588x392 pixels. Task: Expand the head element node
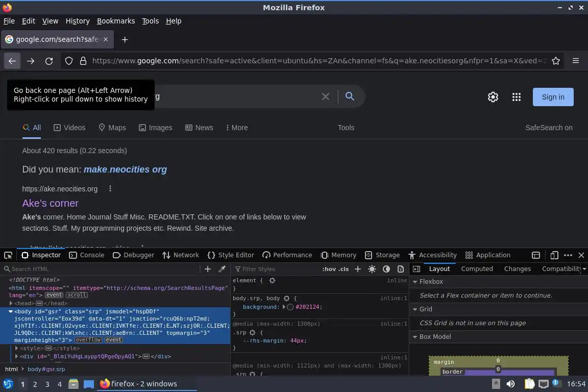pyautogui.click(x=11, y=303)
